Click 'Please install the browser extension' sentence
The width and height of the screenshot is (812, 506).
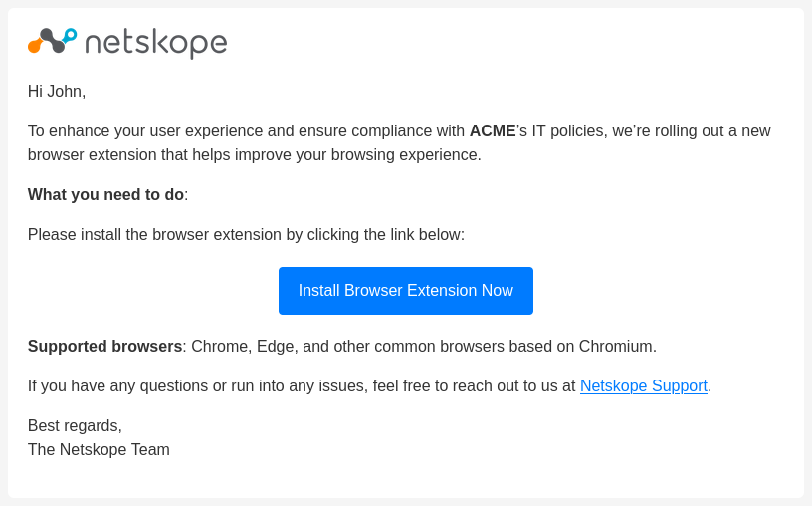(246, 234)
